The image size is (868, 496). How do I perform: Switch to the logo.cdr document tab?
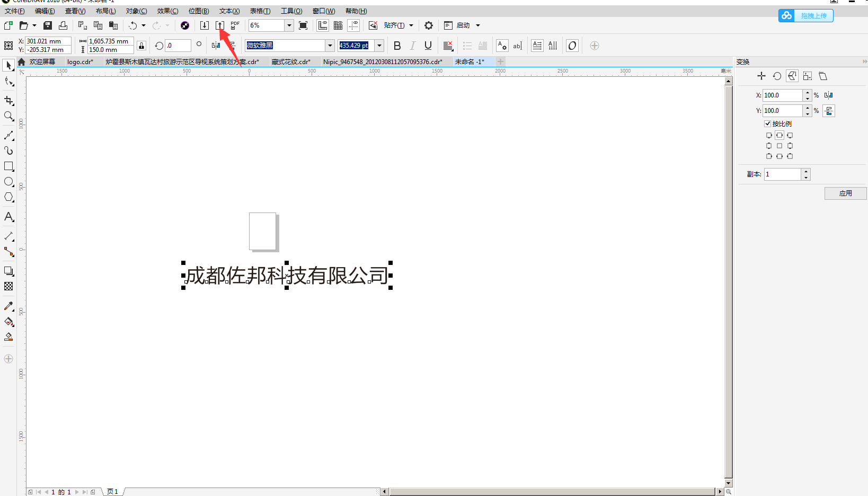tap(80, 62)
